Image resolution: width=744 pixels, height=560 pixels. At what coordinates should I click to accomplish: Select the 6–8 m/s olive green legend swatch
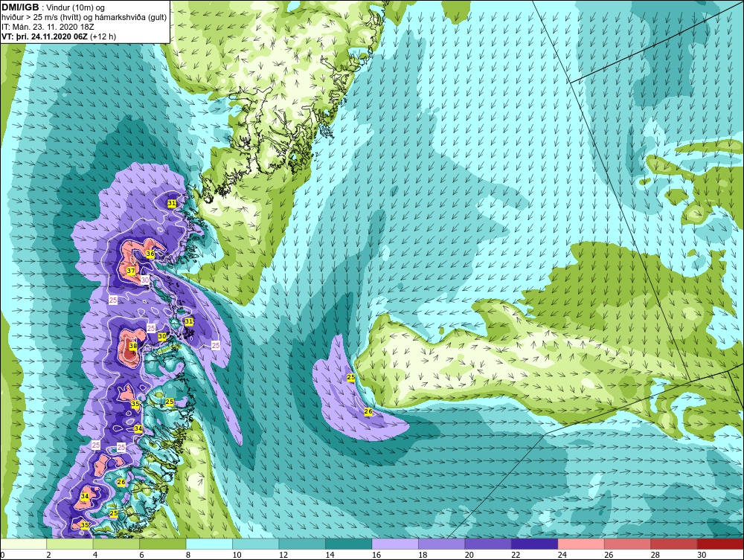(x=163, y=544)
